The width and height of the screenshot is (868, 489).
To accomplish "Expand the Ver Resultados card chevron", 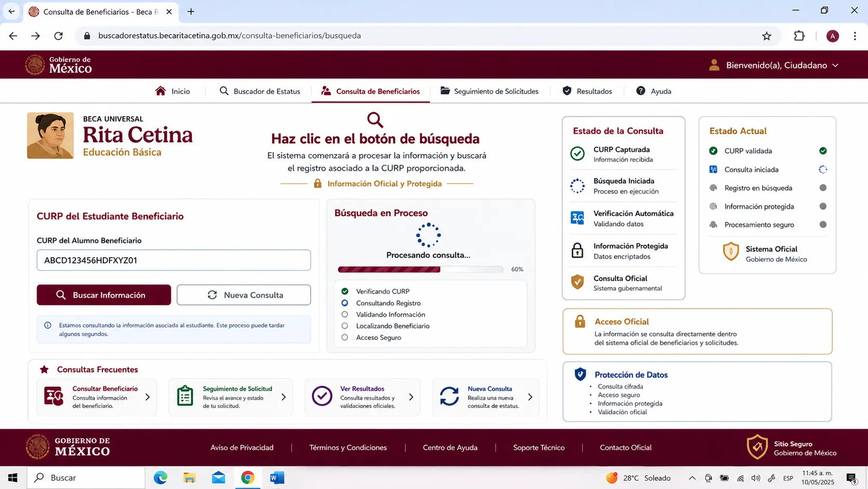I will tap(411, 397).
